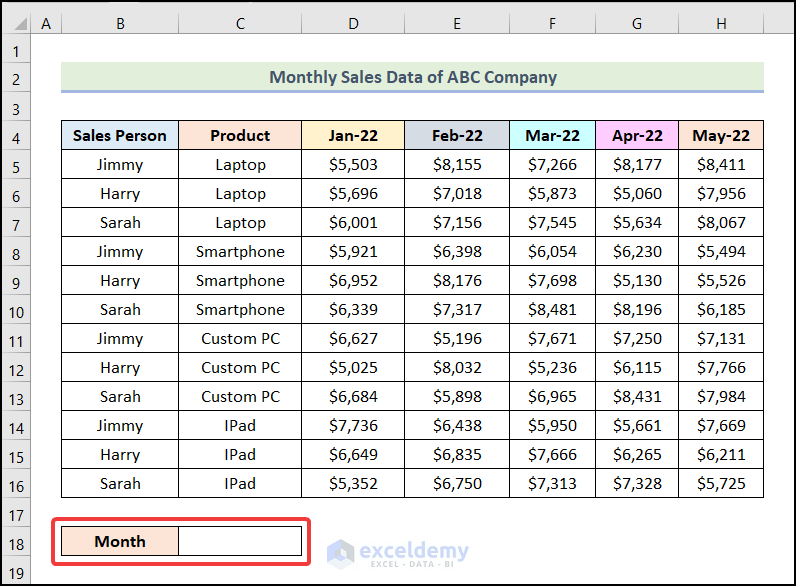The image size is (796, 586).
Task: Select the $5,130 cell
Action: [637, 280]
